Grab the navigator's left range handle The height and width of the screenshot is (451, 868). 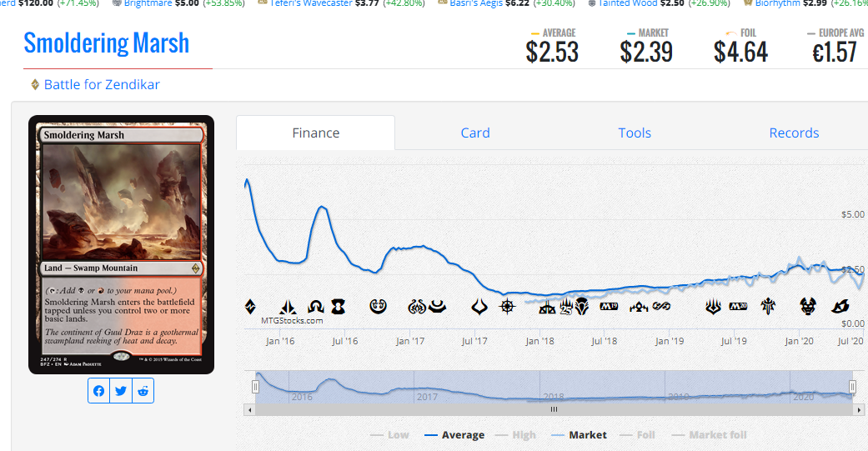pyautogui.click(x=255, y=386)
